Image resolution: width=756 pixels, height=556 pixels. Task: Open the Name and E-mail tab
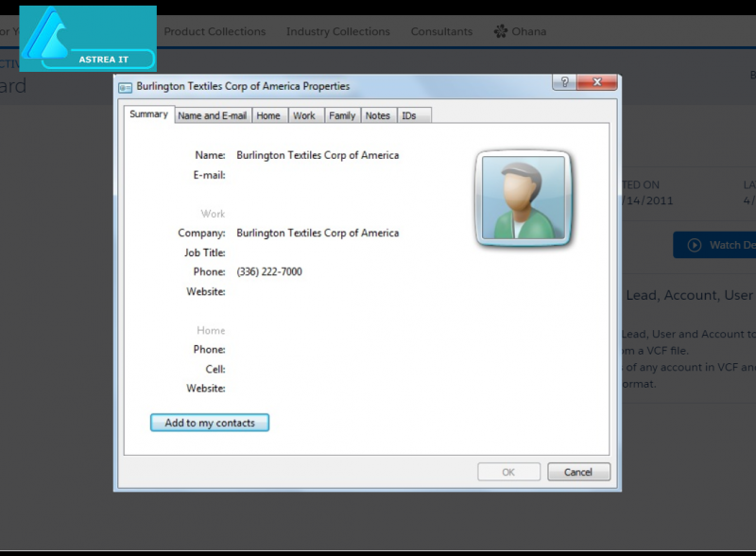tap(212, 115)
